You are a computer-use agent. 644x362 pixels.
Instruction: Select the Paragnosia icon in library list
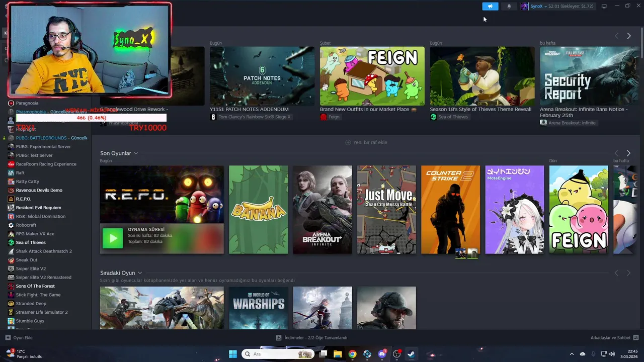click(x=11, y=103)
